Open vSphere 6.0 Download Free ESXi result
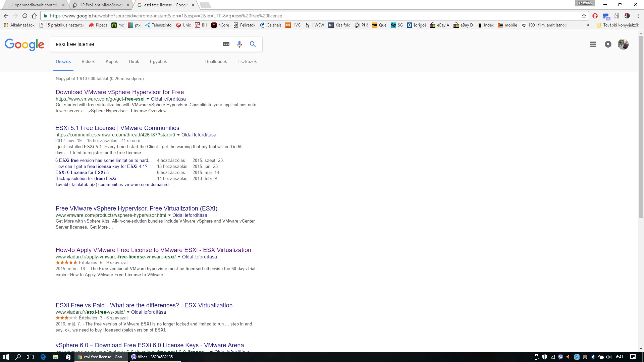 point(150,345)
